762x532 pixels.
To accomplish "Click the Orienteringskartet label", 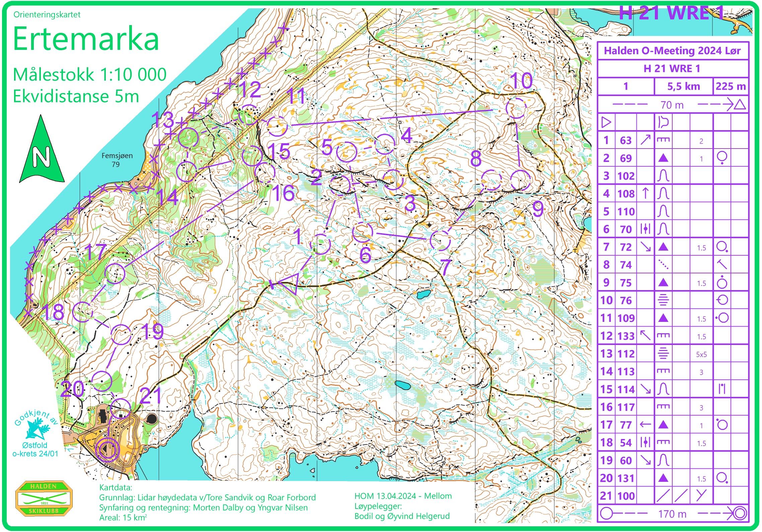I will 47,14.
